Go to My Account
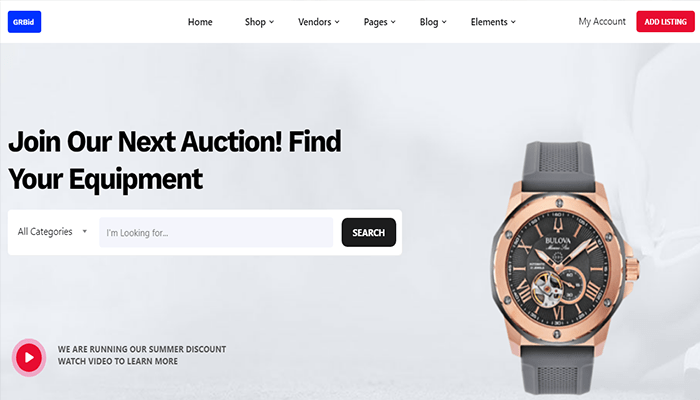Image resolution: width=700 pixels, height=400 pixels. point(602,21)
